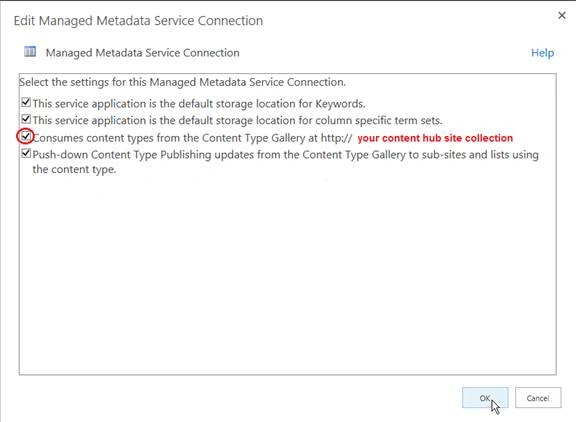Open the Help link
The image size is (576, 422).
point(542,53)
